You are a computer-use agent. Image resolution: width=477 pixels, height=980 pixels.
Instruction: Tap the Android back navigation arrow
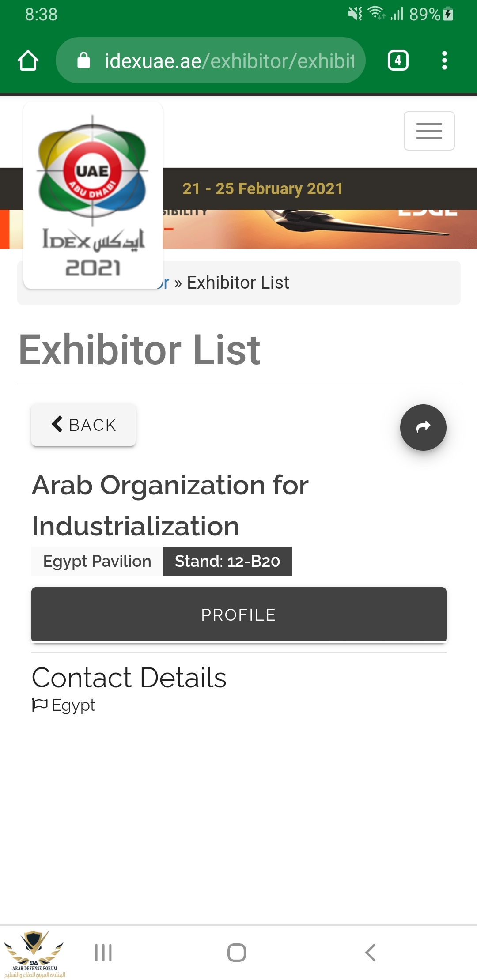tap(371, 953)
